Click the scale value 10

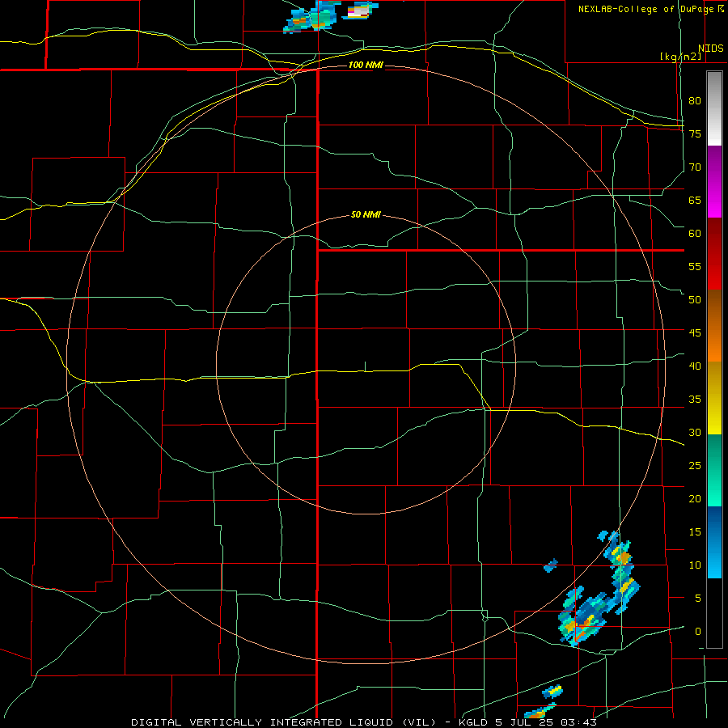point(695,565)
